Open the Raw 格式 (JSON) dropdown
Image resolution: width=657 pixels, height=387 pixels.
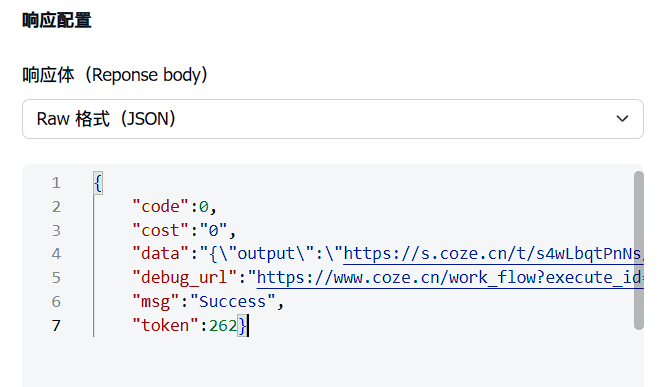[x=333, y=119]
